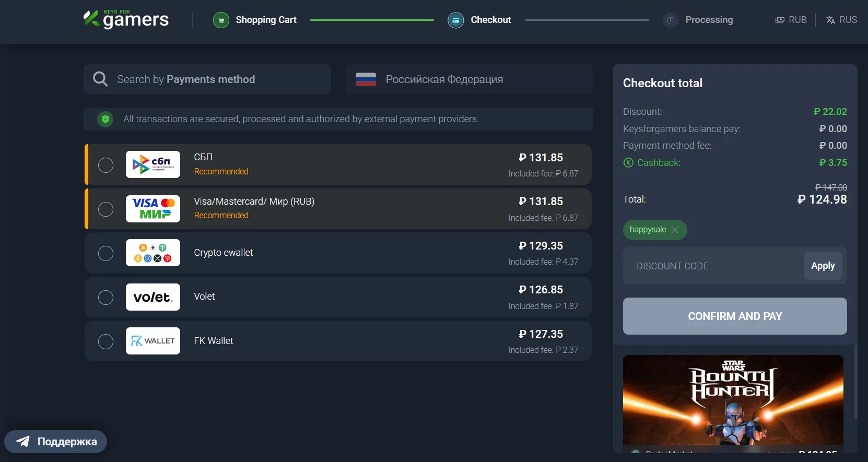Click the FK Wallet logo
Screen dimensions: 868x462
coord(153,341)
